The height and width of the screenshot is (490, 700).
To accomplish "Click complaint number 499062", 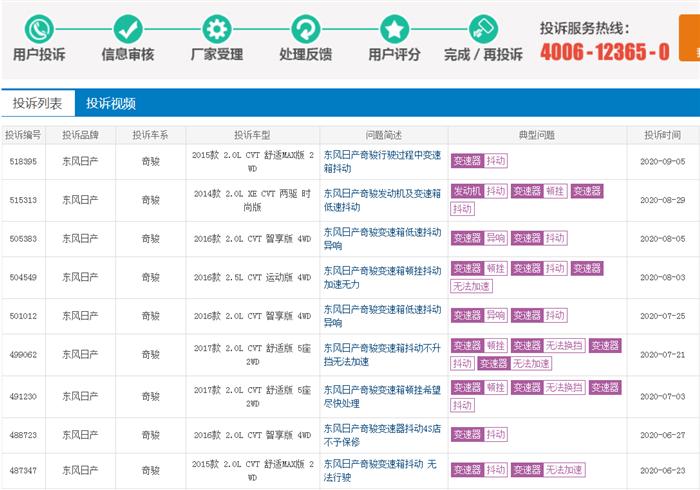I will point(23,355).
